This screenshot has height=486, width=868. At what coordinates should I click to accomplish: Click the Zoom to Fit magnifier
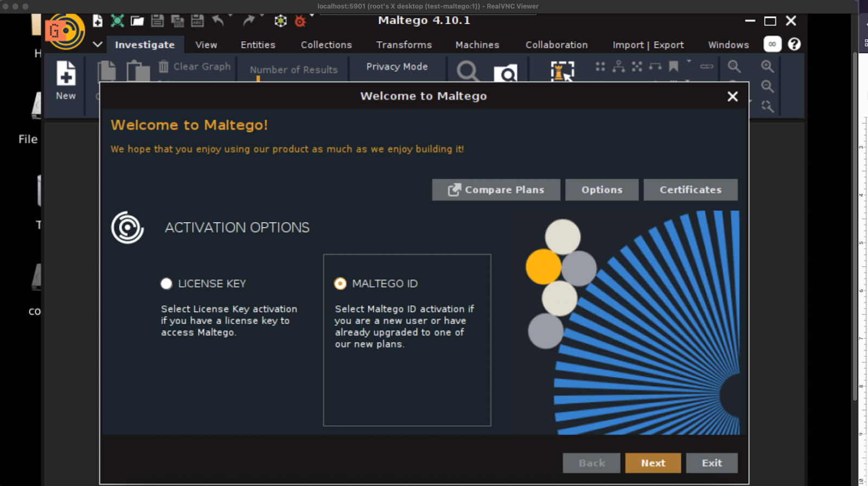point(734,66)
